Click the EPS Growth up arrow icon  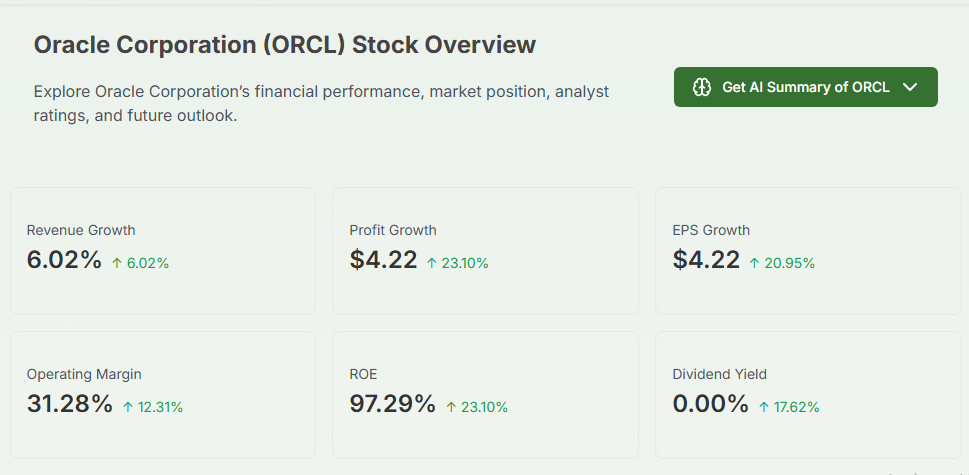pyautogui.click(x=755, y=263)
